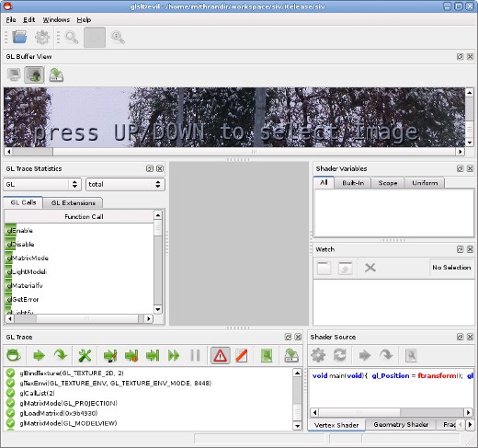The height and width of the screenshot is (448, 478).
Task: Select glMatrixMode in function call list
Action: [79, 258]
